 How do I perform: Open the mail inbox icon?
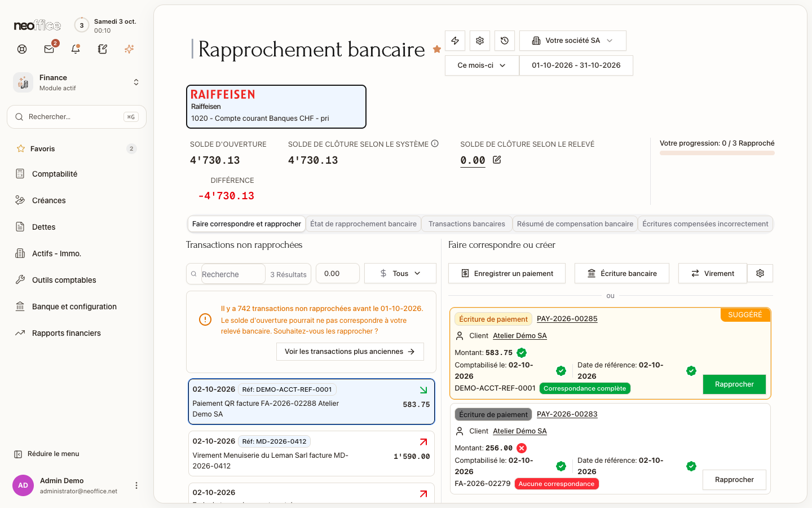click(49, 49)
